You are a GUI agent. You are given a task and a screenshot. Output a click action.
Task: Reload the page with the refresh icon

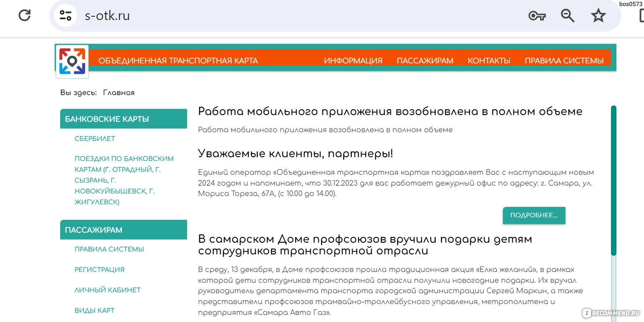pos(25,16)
